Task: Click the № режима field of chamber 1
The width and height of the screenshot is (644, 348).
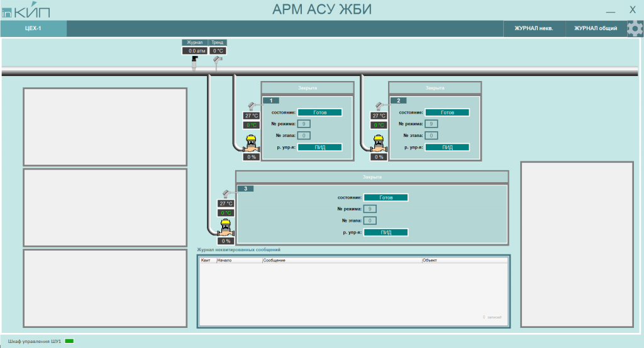Action: coord(304,124)
